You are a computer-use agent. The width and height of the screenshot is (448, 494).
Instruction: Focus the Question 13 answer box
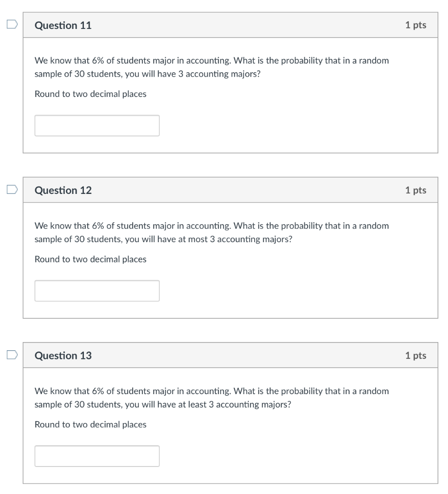(97, 456)
